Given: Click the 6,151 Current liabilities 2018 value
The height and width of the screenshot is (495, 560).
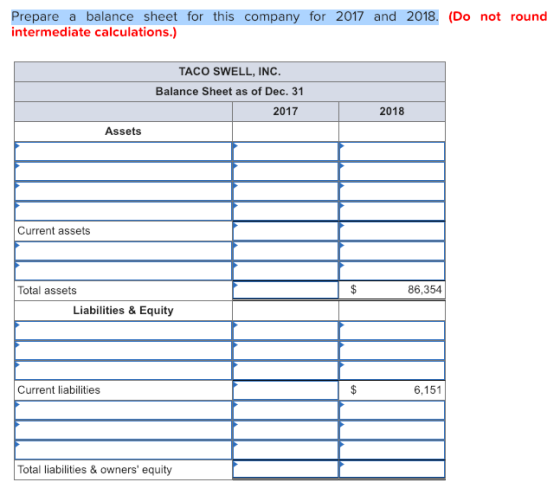Looking at the screenshot, I should tap(428, 390).
